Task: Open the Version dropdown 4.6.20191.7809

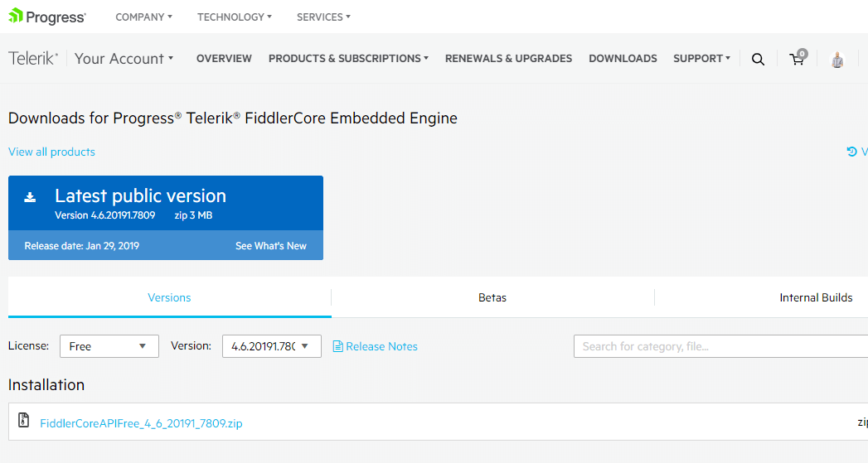Action: [271, 346]
